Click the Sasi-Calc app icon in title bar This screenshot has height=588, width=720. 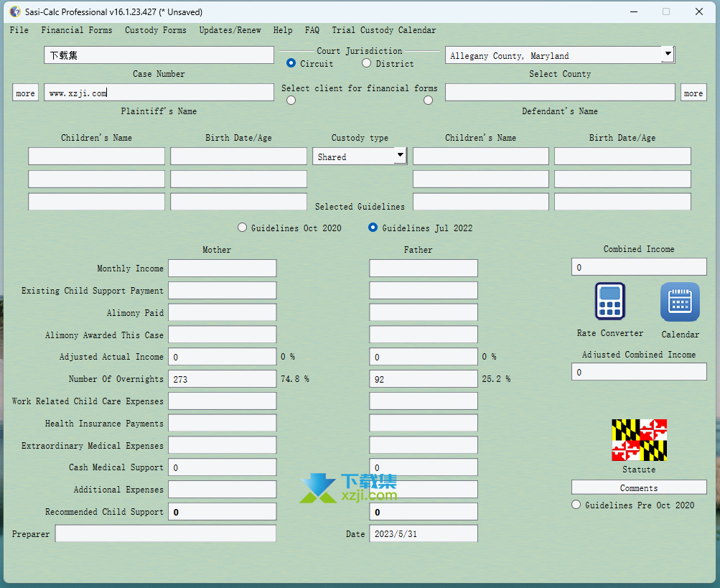point(15,11)
